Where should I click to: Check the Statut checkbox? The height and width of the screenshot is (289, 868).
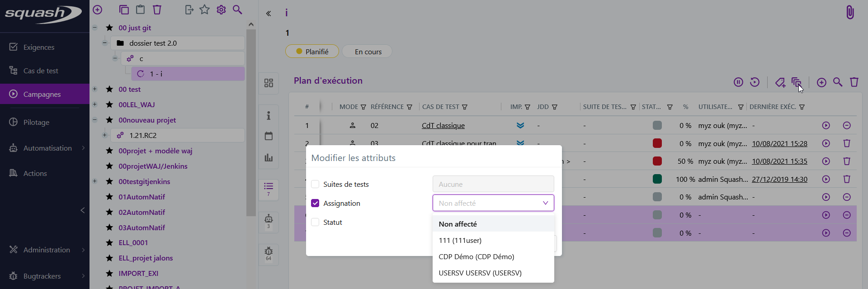click(315, 222)
